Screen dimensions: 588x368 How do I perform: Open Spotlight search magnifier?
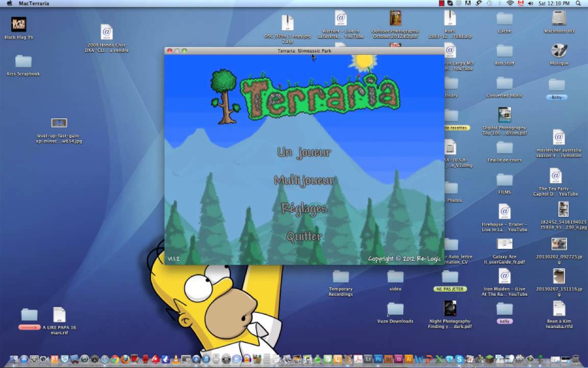point(578,4)
